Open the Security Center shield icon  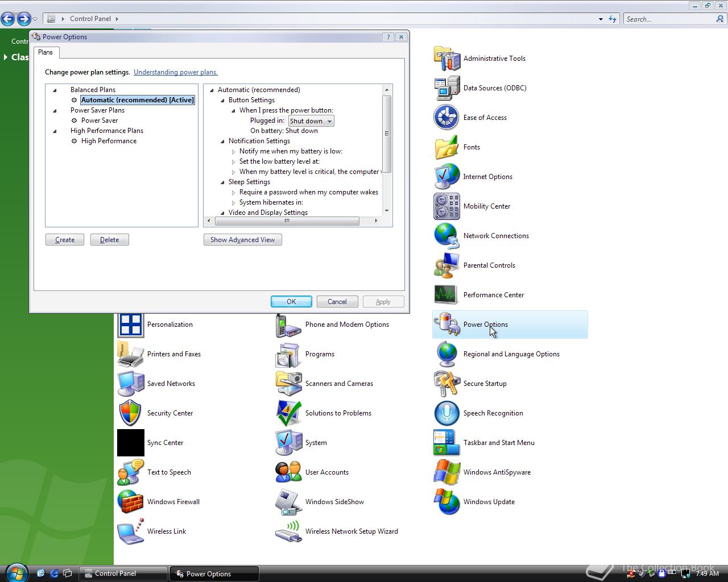pos(130,413)
